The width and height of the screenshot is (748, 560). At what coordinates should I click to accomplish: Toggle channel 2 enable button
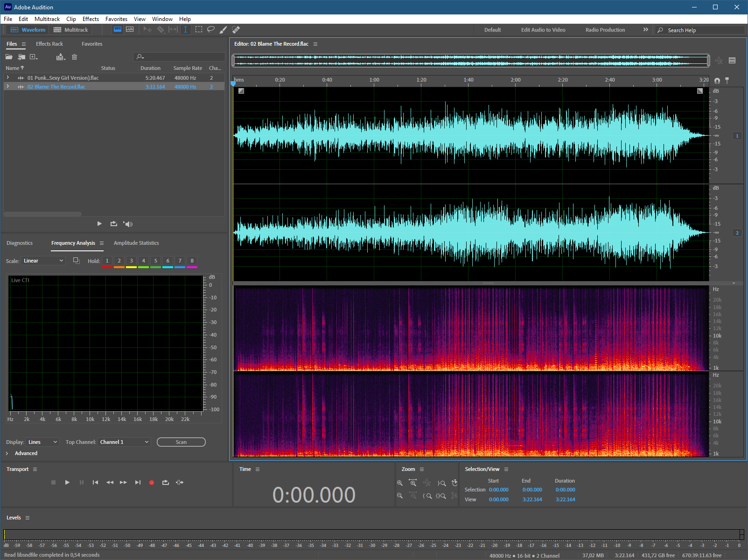coord(737,233)
